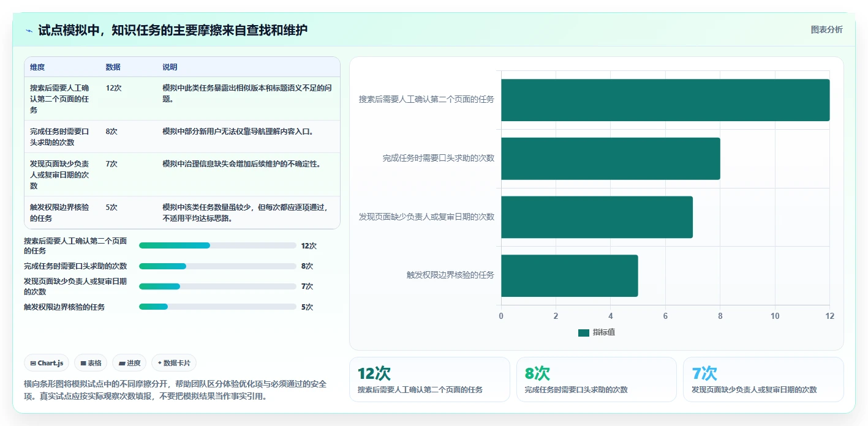This screenshot has width=868, height=426.
Task: Click the 7次 progress bar track
Action: tap(217, 286)
